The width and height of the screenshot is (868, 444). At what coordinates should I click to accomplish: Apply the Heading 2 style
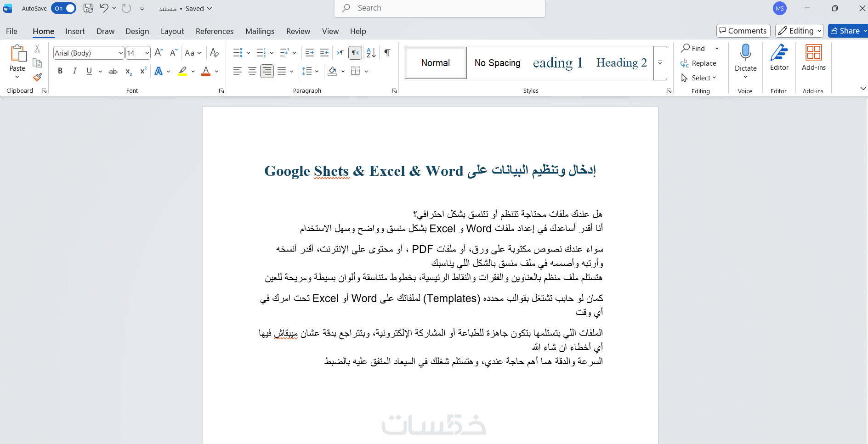click(x=621, y=63)
